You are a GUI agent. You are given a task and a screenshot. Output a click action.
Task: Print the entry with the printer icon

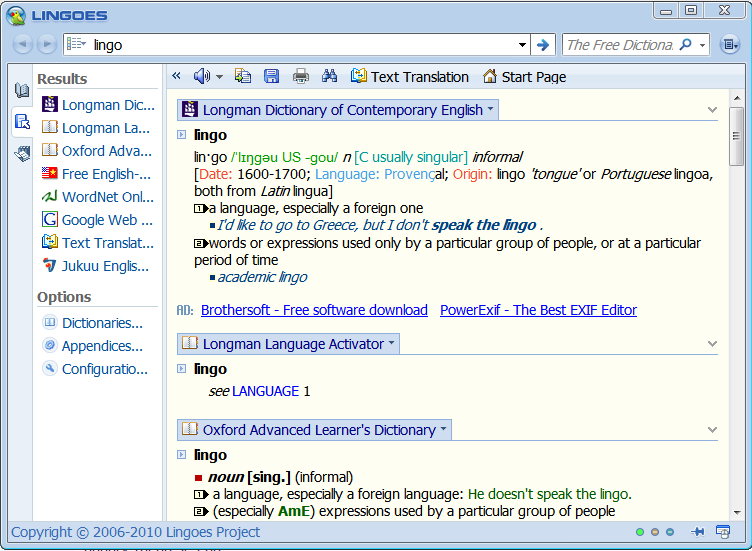pos(301,76)
